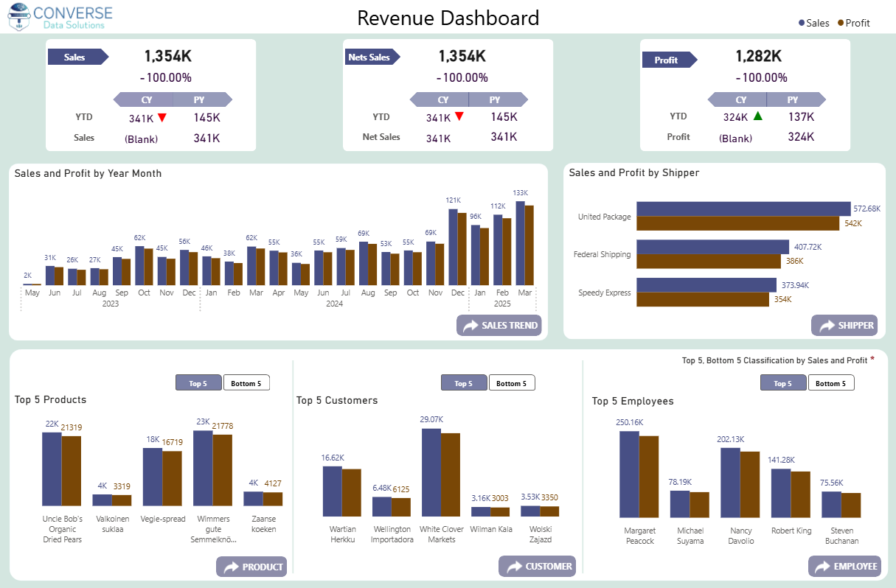
Task: Click the Profit card label tag
Action: 669,60
